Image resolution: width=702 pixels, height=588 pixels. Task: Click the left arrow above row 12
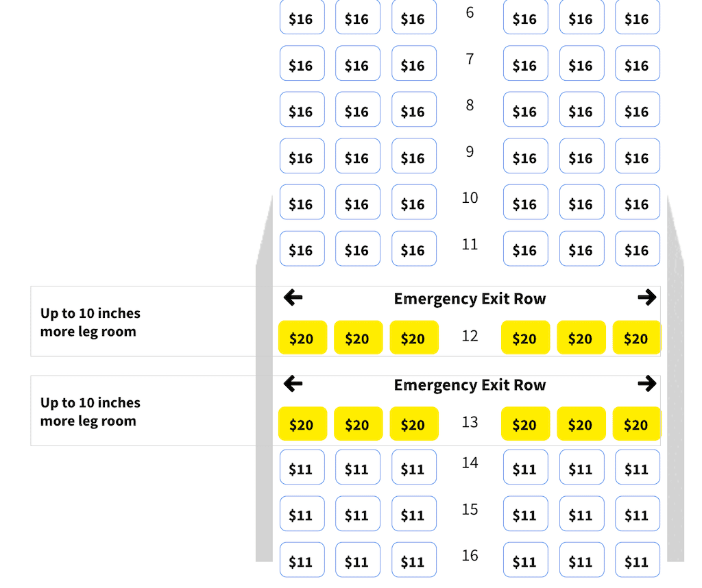point(293,297)
